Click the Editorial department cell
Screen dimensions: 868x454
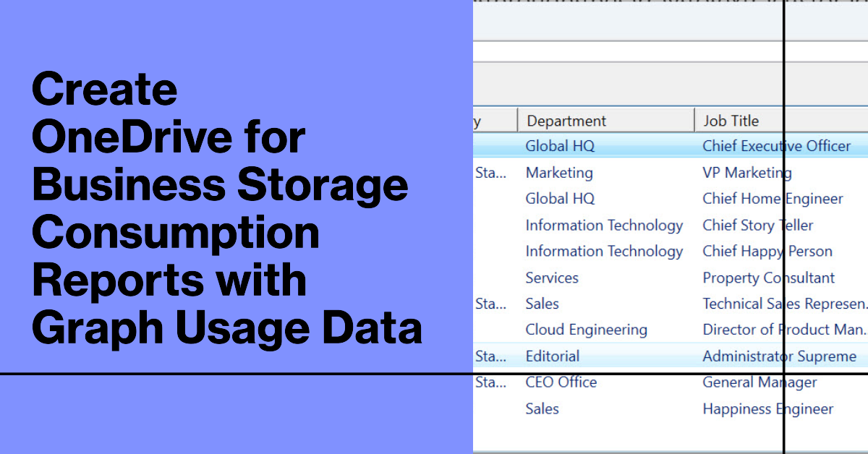point(552,356)
